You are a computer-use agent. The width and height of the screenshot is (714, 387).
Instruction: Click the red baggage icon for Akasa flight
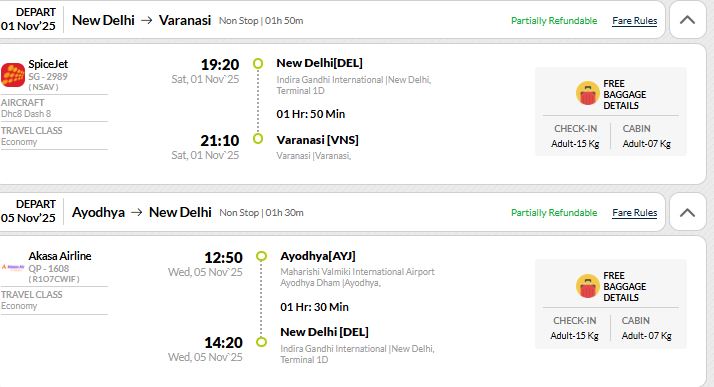click(587, 285)
